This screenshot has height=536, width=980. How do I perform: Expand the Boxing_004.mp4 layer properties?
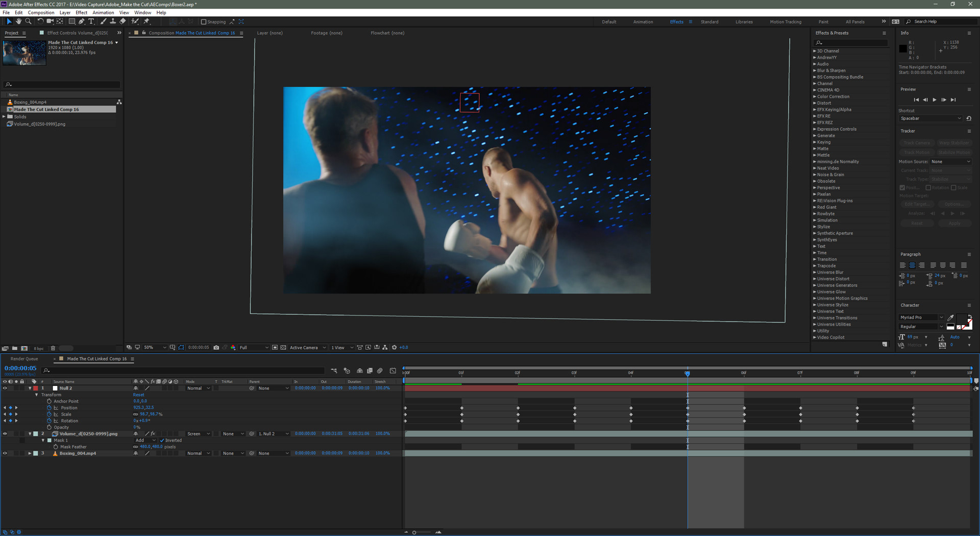pyautogui.click(x=30, y=453)
